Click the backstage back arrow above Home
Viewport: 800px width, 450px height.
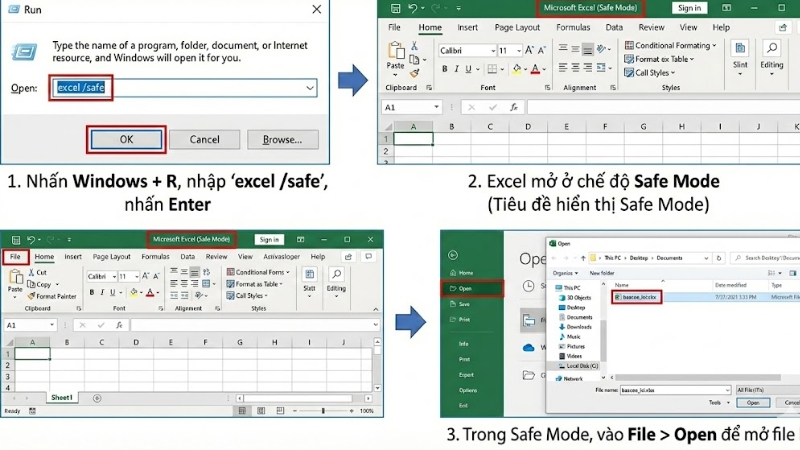(453, 255)
